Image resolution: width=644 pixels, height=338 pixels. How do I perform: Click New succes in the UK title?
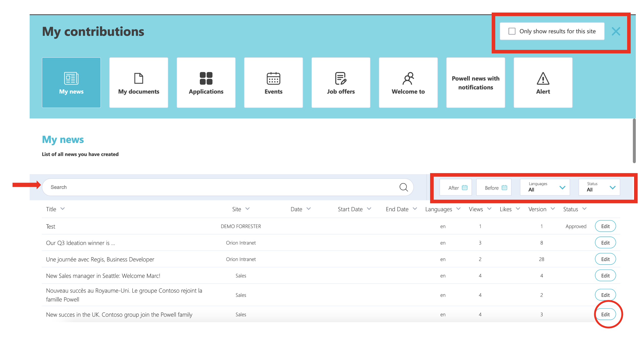pyautogui.click(x=119, y=315)
